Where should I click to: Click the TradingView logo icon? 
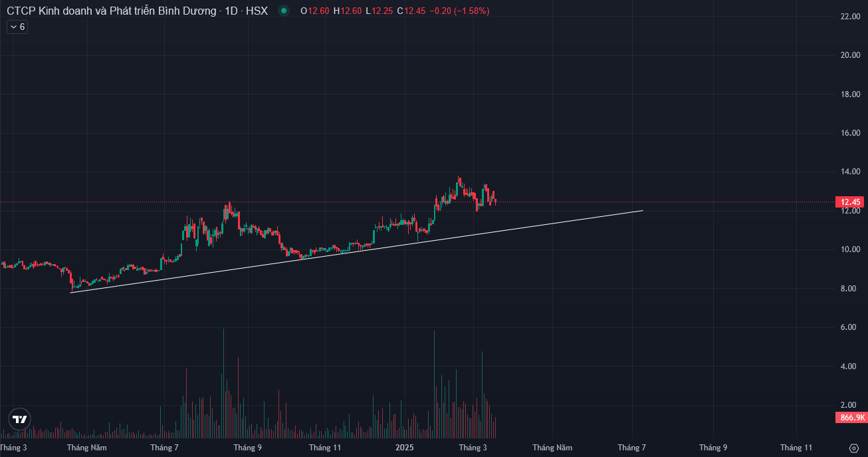coord(20,419)
